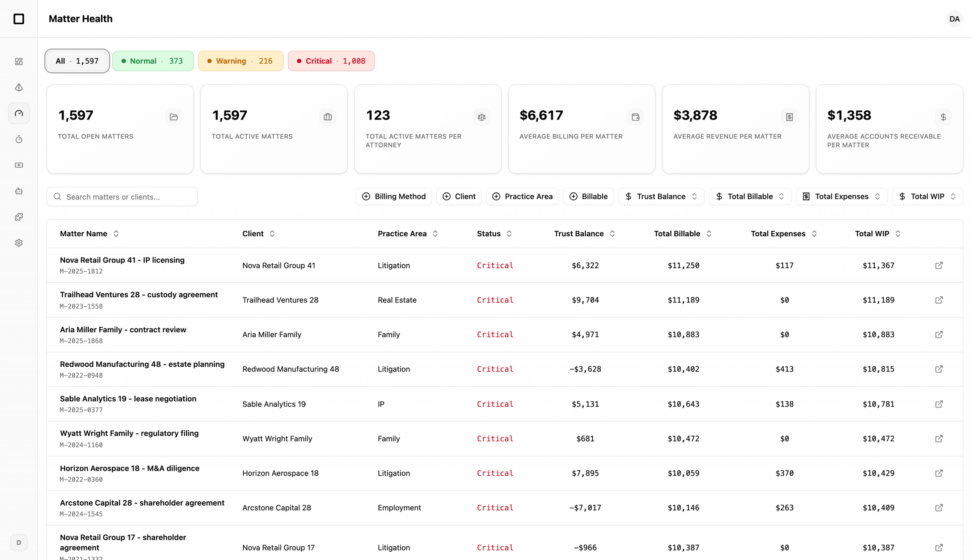Add a Billable filter
972x560 pixels.
589,197
